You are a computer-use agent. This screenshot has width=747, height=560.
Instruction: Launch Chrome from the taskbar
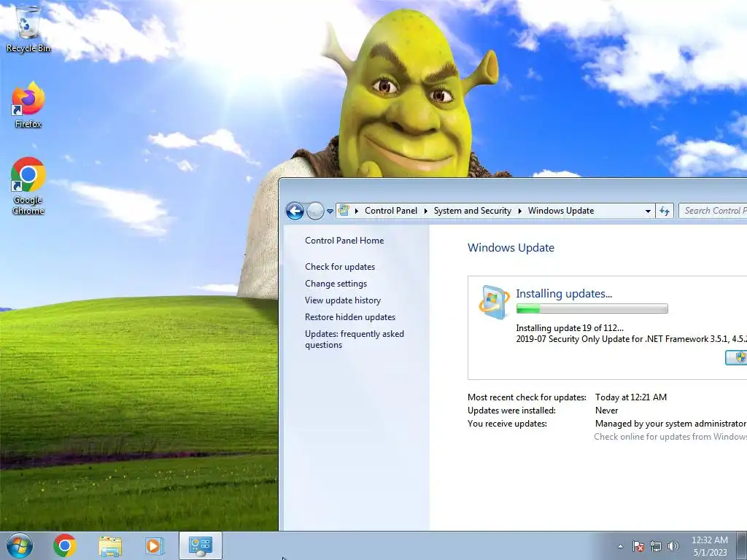point(65,545)
